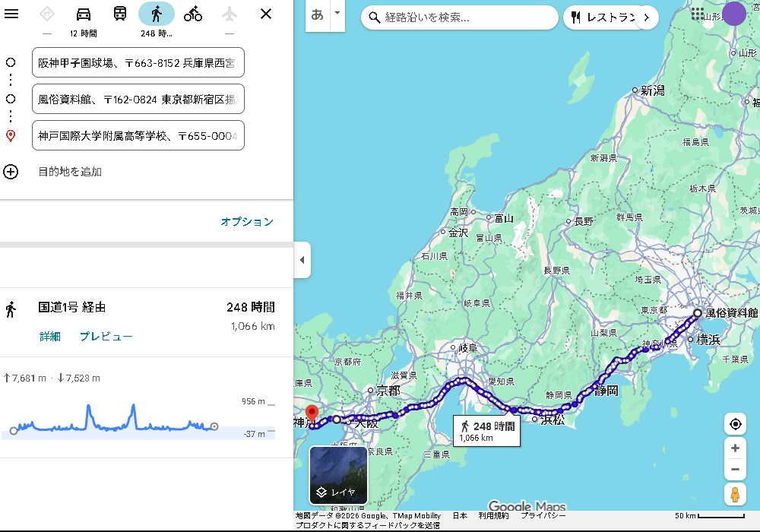Click the 経路沿いを検索 search field

coord(464,17)
